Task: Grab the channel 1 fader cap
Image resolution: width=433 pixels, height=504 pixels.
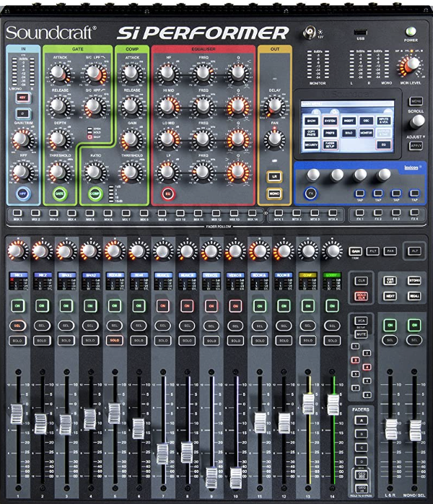Action: point(17,414)
